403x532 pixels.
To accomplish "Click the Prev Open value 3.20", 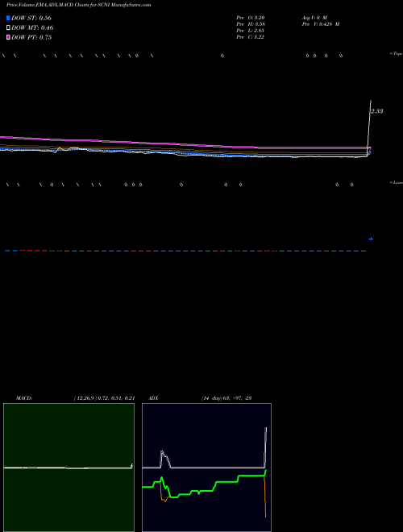I will (x=260, y=18).
